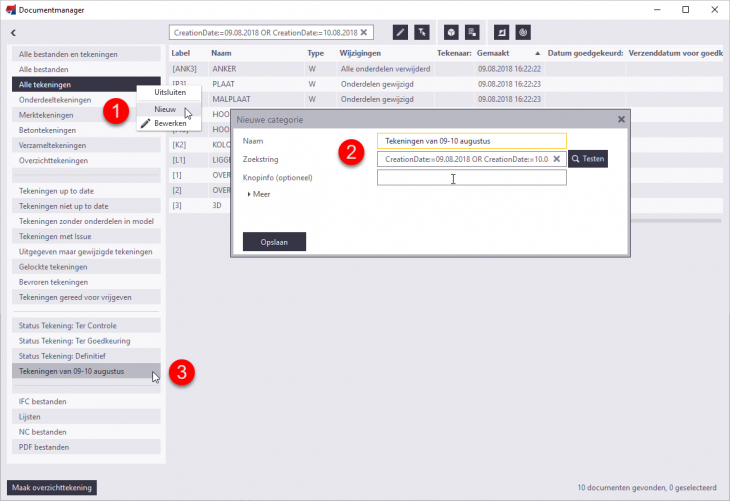Click into the Knopinfo (optioneel) field
Image resolution: width=730 pixels, height=501 pixels.
(471, 178)
